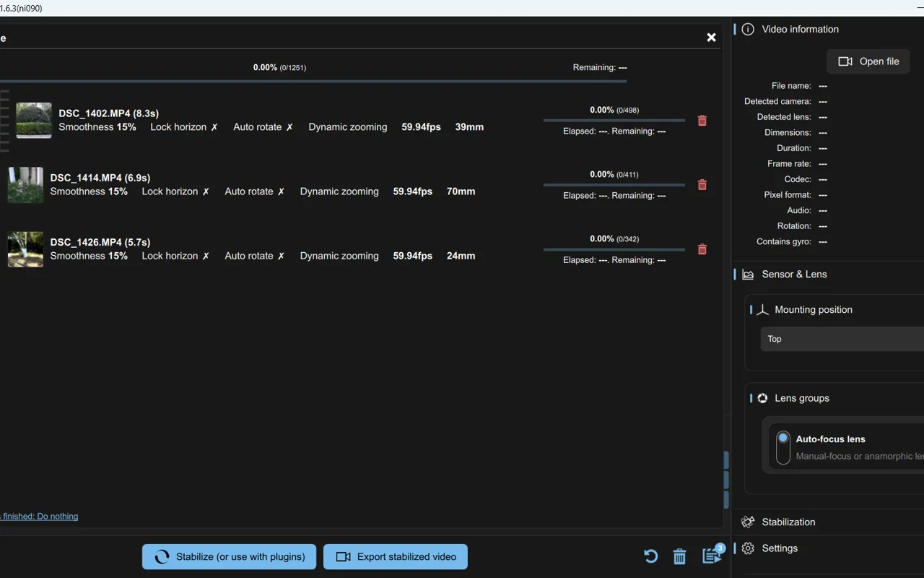Click the 'Manual-focus or anamorphic' lens option text
The height and width of the screenshot is (578, 924).
click(x=859, y=457)
